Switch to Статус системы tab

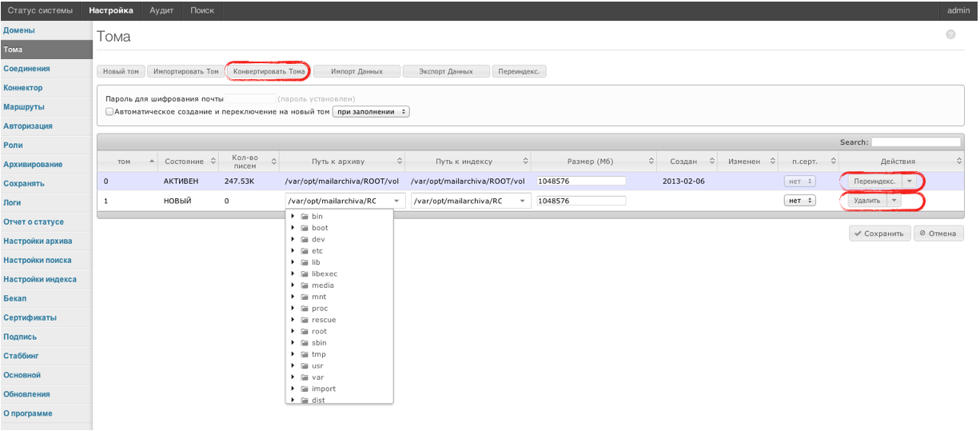click(40, 10)
